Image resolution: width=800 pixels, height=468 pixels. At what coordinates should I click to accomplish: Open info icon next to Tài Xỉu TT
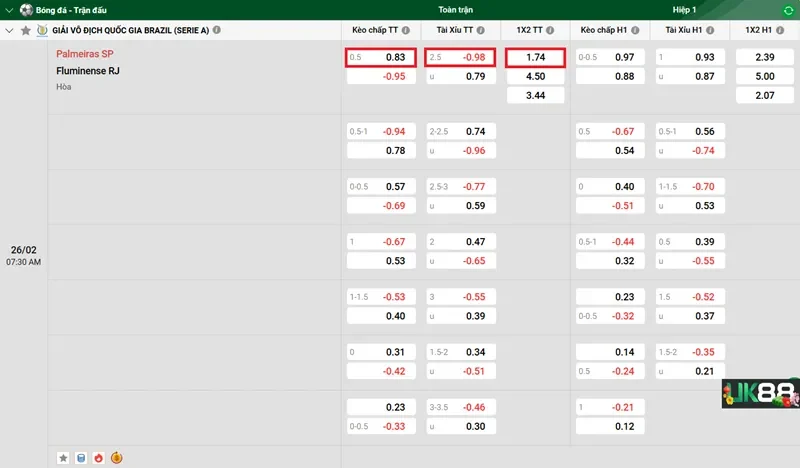(481, 30)
